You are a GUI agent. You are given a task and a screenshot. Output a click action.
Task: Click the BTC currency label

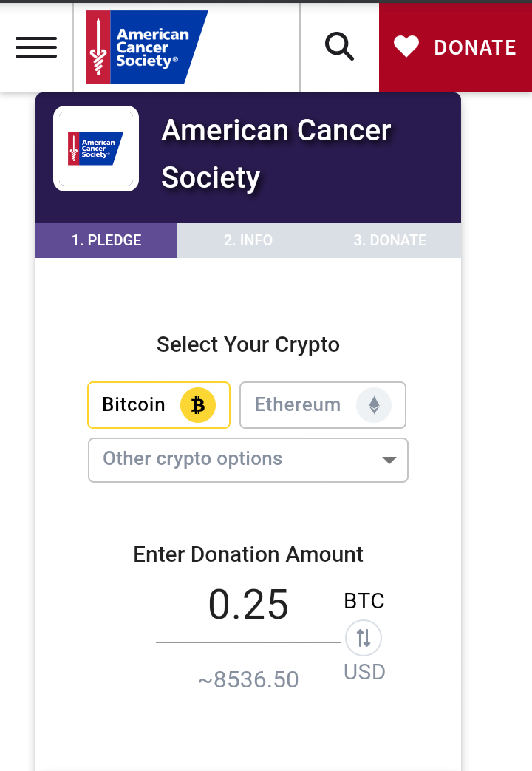point(364,601)
